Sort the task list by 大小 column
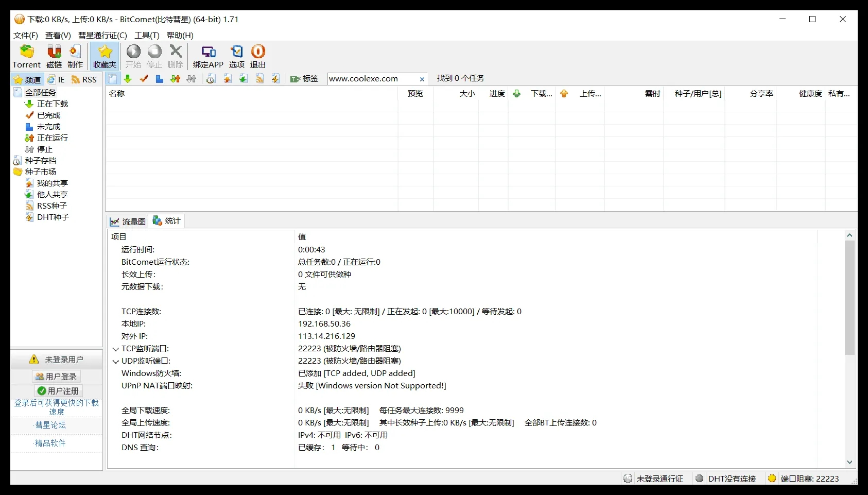868x495 pixels. click(x=456, y=94)
